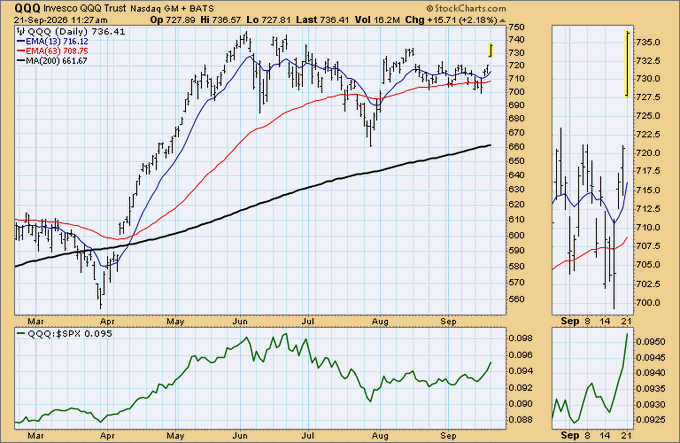Screen dimensions: 680x443
Task: Click the 0.096 ratio axis label
Action: [520, 355]
